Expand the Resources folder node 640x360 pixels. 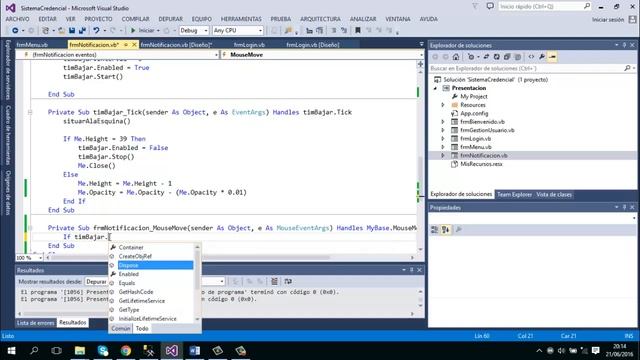click(x=443, y=105)
